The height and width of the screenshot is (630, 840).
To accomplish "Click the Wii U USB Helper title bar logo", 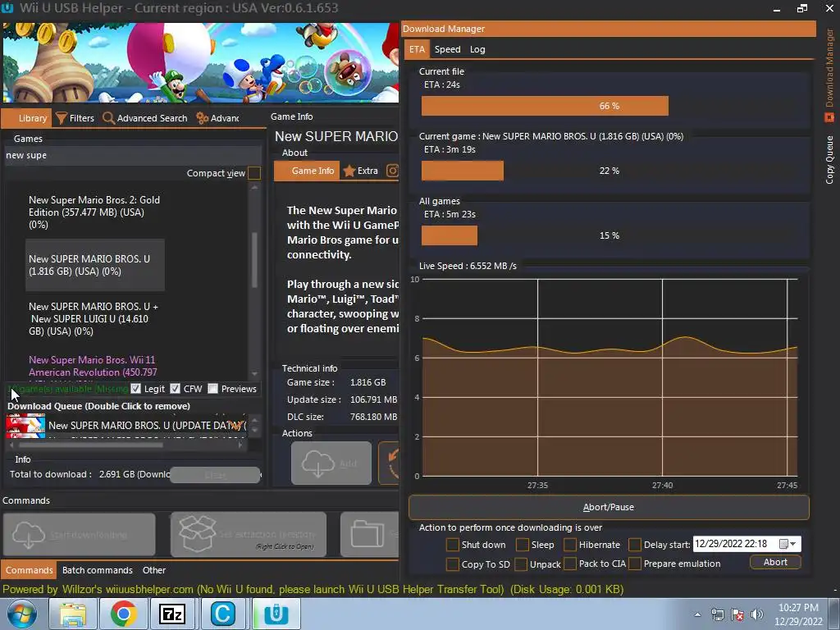I will [7, 7].
